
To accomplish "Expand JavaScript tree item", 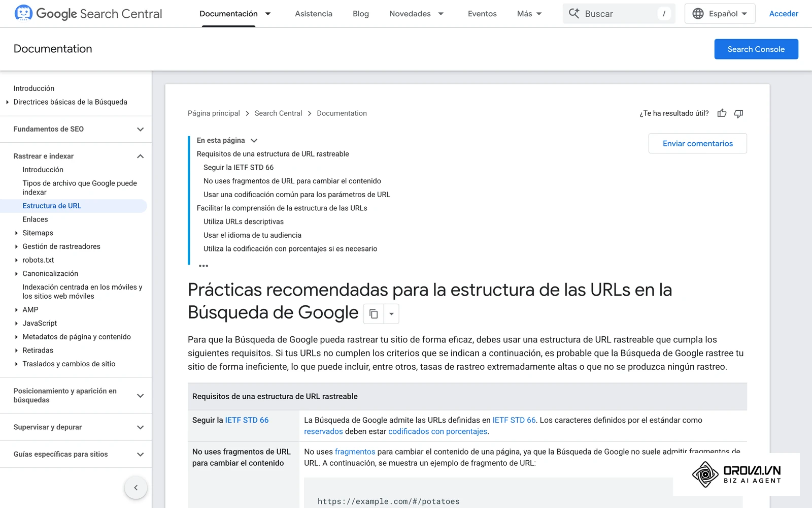I will pos(16,323).
